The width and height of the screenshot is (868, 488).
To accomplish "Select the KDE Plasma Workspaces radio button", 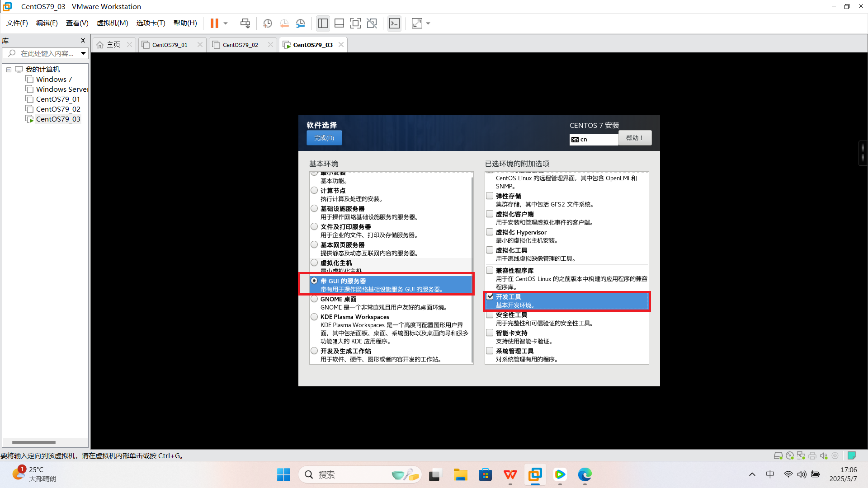I will coord(314,317).
